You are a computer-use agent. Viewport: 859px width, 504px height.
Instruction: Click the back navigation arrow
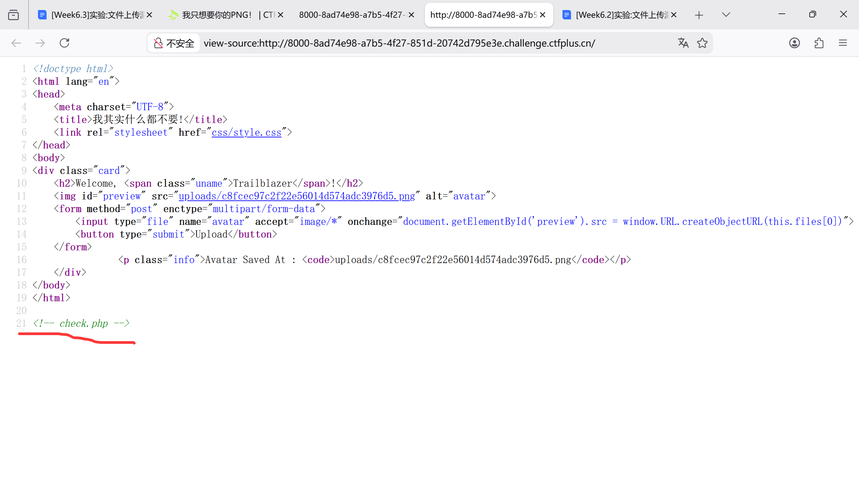(16, 43)
